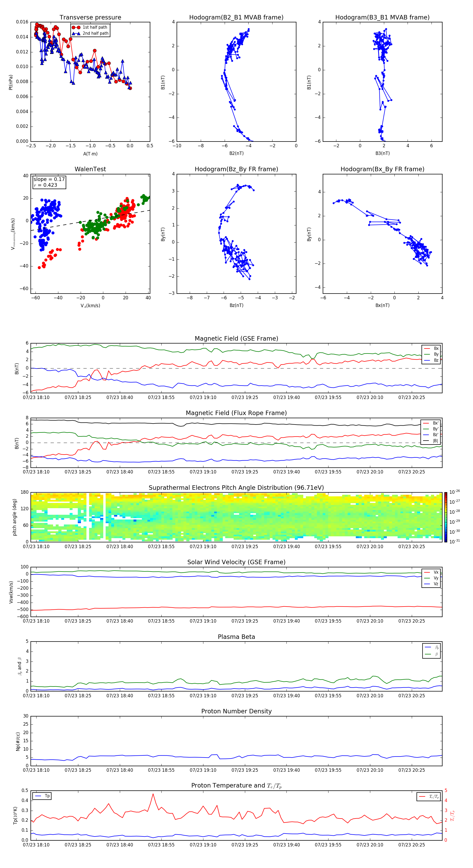Select the 'V_remaining(km/s)' y-axis label
473x868 pixels.
tap(13, 234)
